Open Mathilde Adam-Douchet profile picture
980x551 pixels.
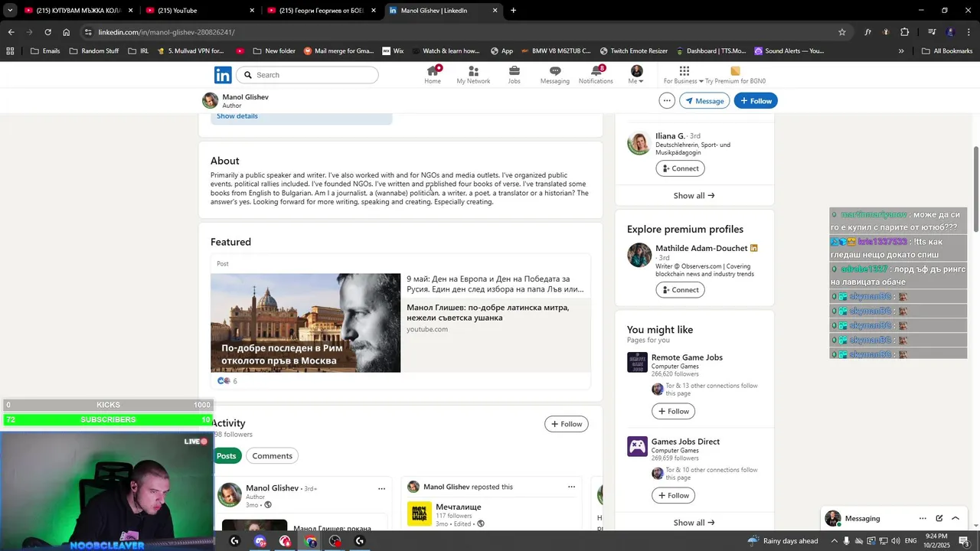(639, 255)
